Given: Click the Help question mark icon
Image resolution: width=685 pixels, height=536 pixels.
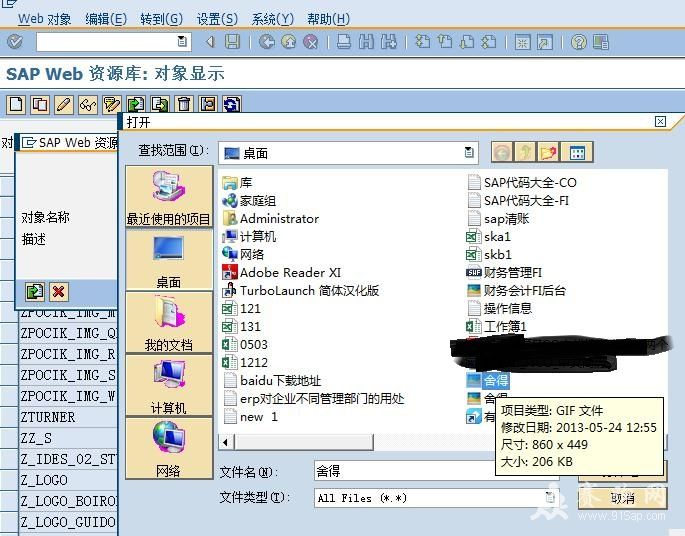Looking at the screenshot, I should point(579,42).
